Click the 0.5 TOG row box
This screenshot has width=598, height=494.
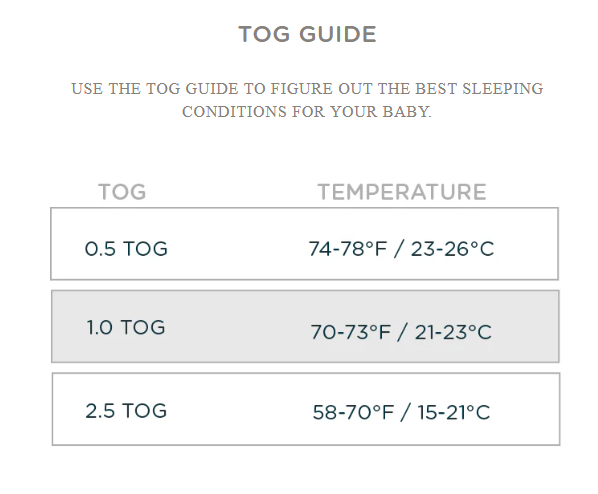(305, 244)
